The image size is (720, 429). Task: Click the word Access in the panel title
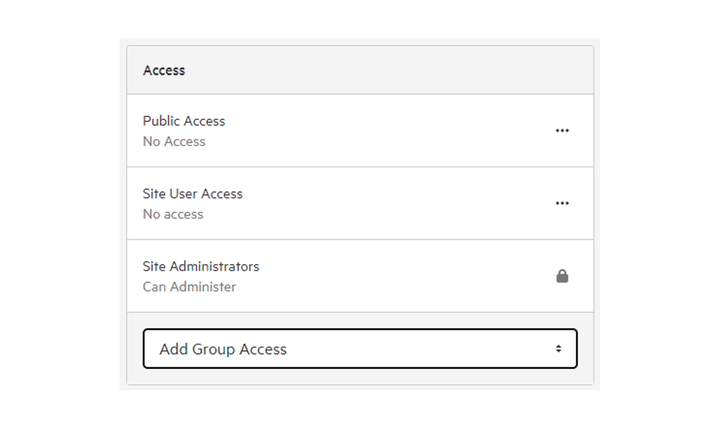pyautogui.click(x=164, y=70)
